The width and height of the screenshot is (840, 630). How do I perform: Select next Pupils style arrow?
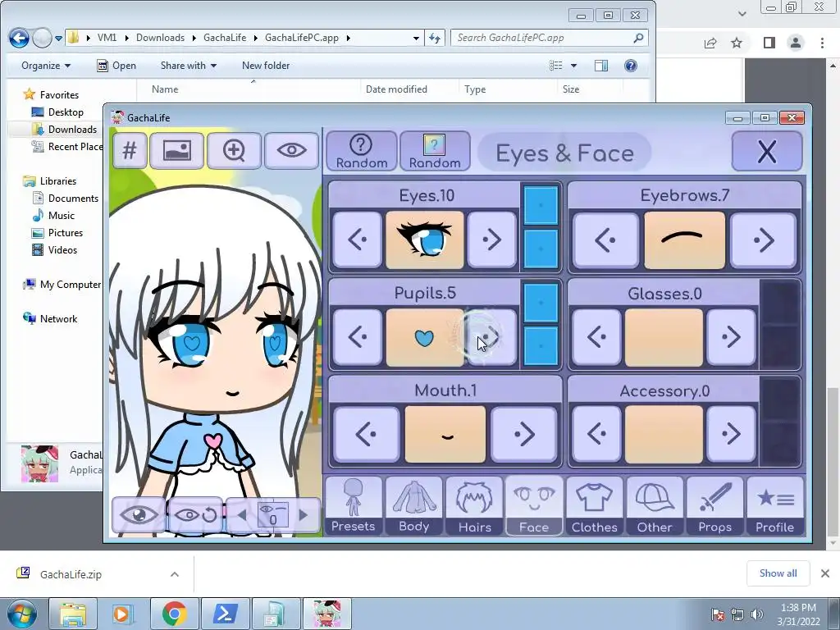tap(491, 337)
